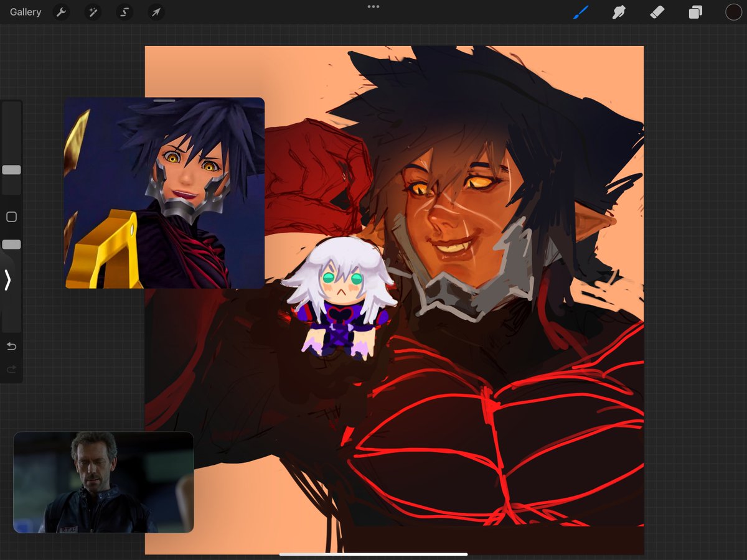
Task: Open the active color picker circle
Action: pos(733,12)
